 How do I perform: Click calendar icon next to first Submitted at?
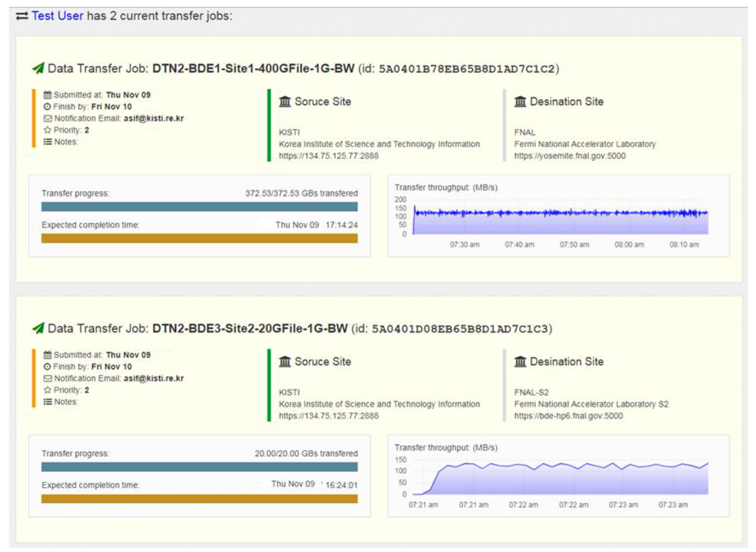tap(47, 95)
